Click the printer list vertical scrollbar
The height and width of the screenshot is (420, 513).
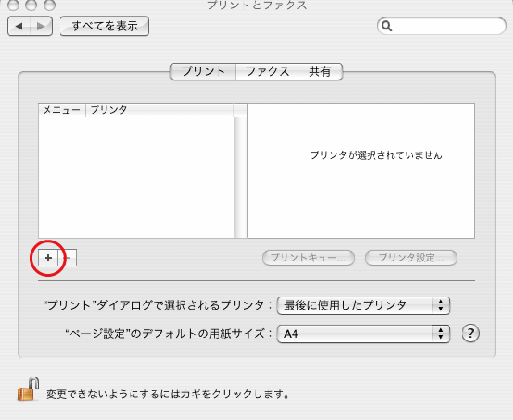pyautogui.click(x=241, y=178)
